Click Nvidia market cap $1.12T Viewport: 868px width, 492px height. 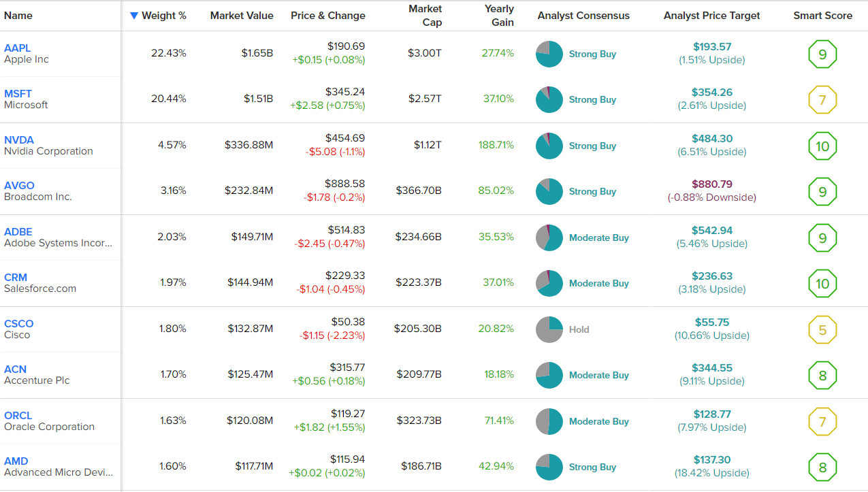point(426,145)
